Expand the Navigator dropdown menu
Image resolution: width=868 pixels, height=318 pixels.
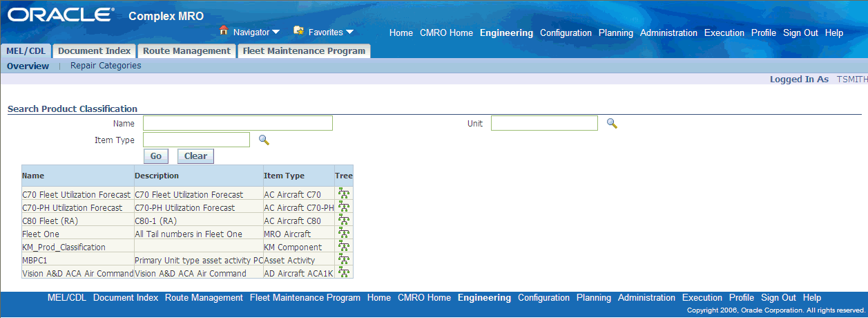click(276, 32)
